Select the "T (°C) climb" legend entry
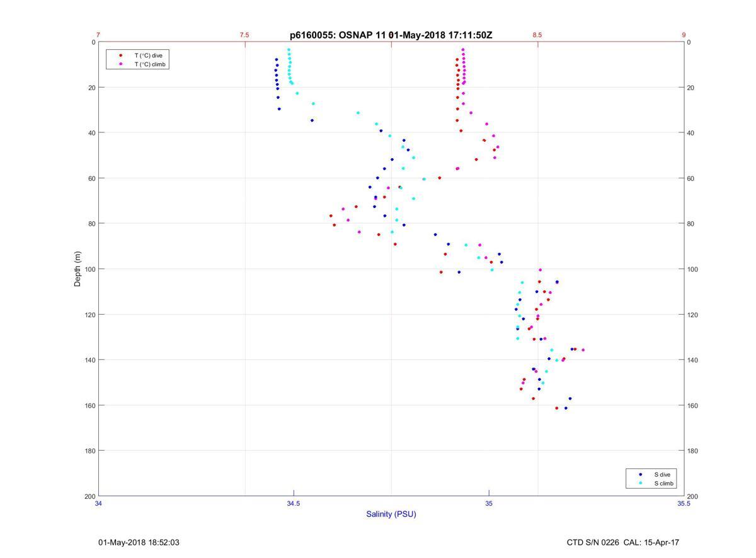The image size is (756, 558). tap(150, 64)
